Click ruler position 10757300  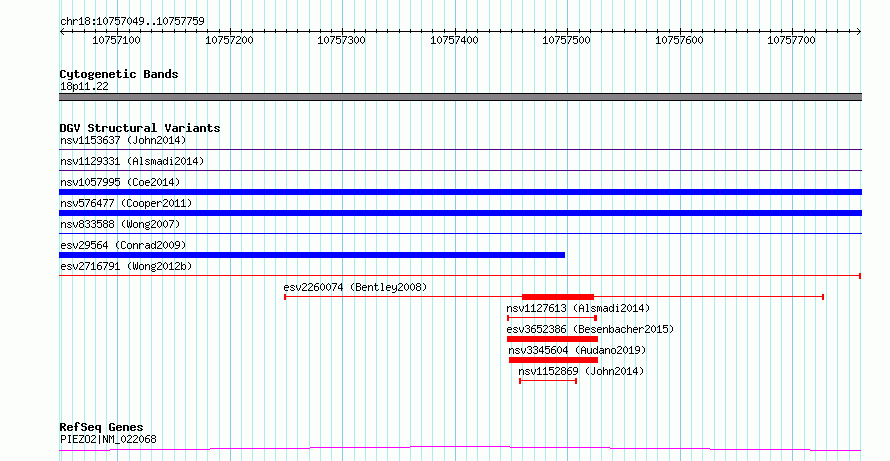[x=341, y=40]
